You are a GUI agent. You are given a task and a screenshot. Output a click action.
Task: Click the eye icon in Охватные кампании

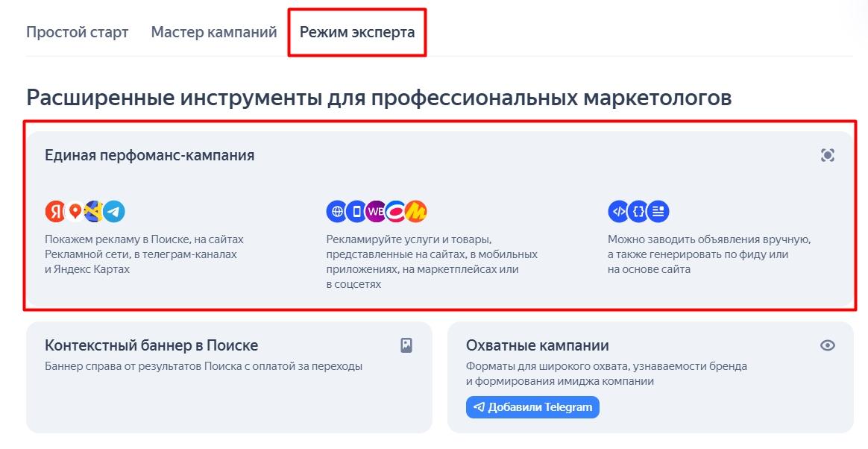pyautogui.click(x=828, y=345)
